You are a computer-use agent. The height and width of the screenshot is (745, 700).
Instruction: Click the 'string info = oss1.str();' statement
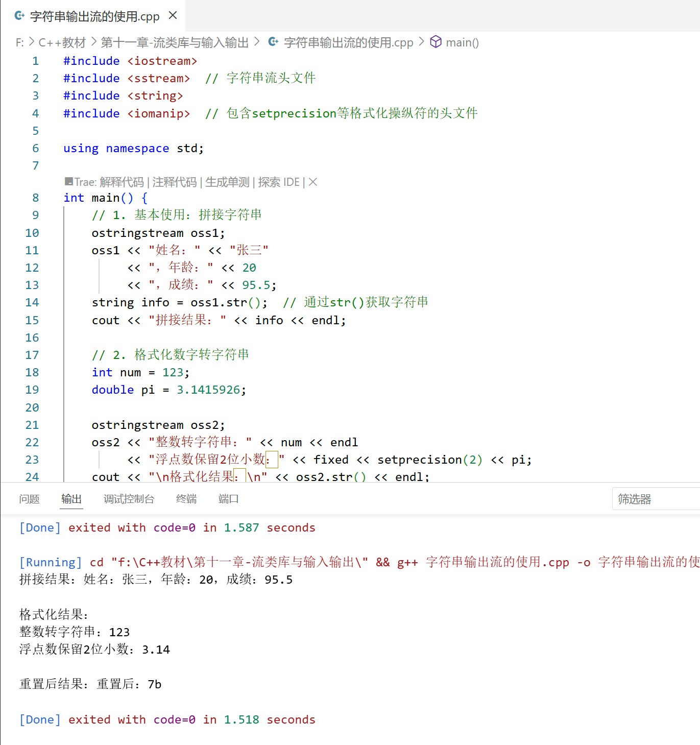coord(180,302)
